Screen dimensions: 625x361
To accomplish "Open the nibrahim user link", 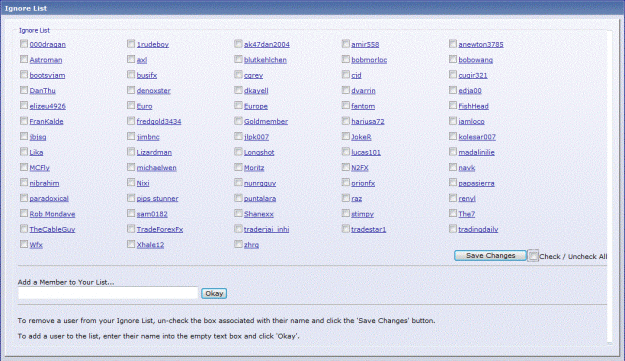I will 44,183.
